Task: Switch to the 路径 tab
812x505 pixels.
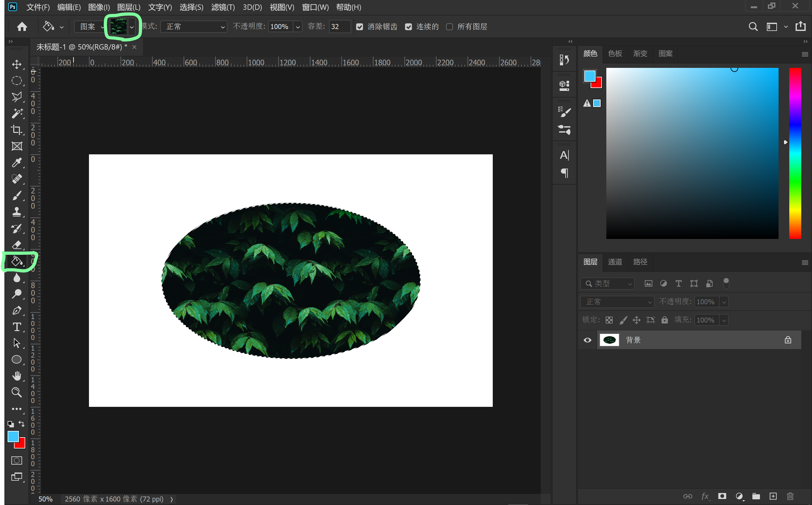Action: pyautogui.click(x=640, y=262)
